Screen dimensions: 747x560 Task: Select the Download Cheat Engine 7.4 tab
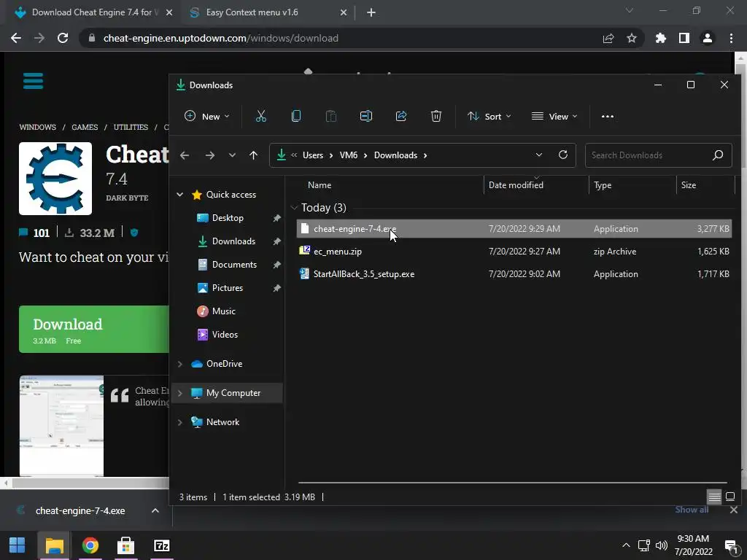click(93, 12)
